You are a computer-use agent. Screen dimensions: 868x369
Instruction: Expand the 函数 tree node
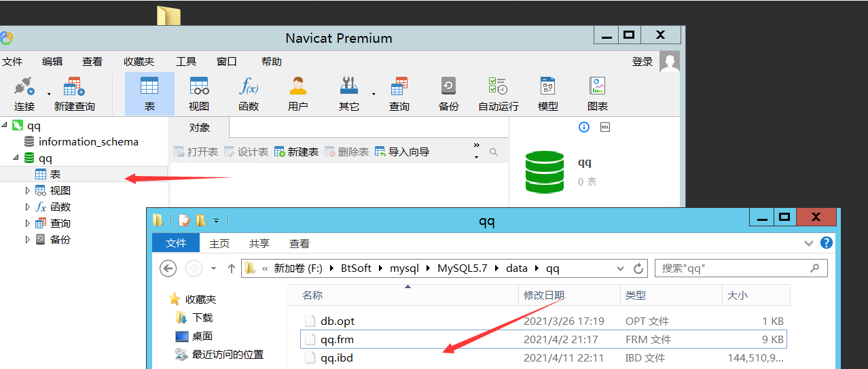pos(28,207)
